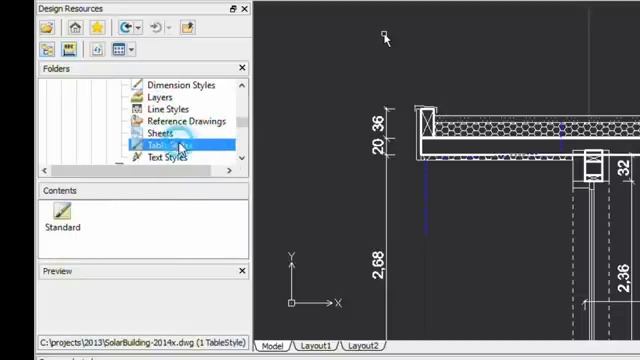
Task: Toggle the folder tree view icon
Action: 47,49
